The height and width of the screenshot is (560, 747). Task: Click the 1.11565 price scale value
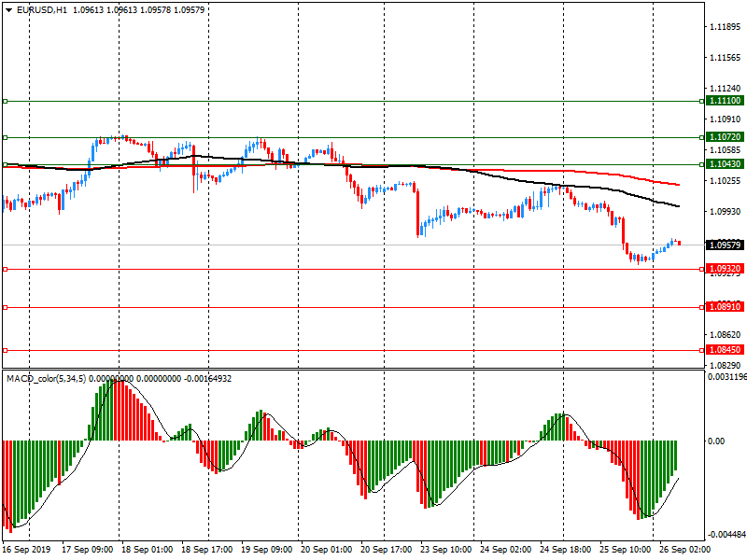point(726,58)
